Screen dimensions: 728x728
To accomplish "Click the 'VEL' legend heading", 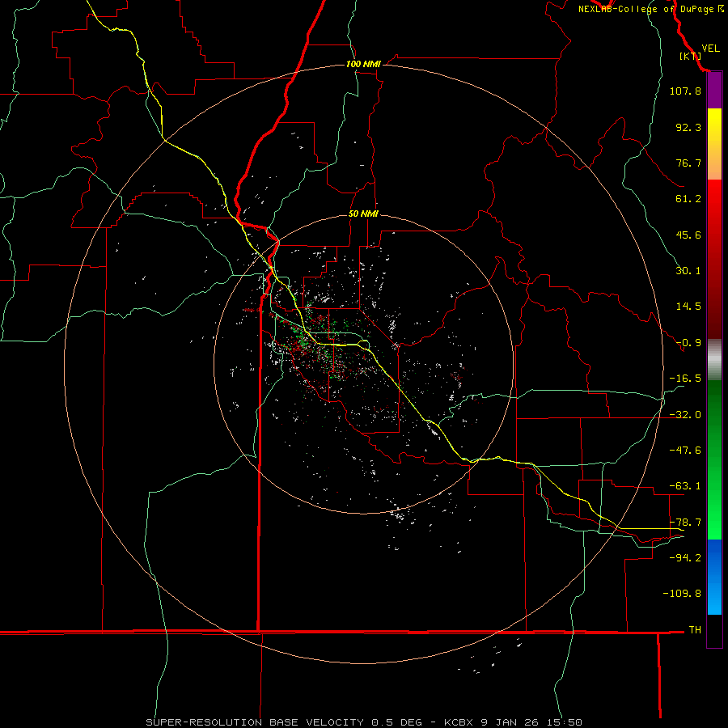I will 710,48.
